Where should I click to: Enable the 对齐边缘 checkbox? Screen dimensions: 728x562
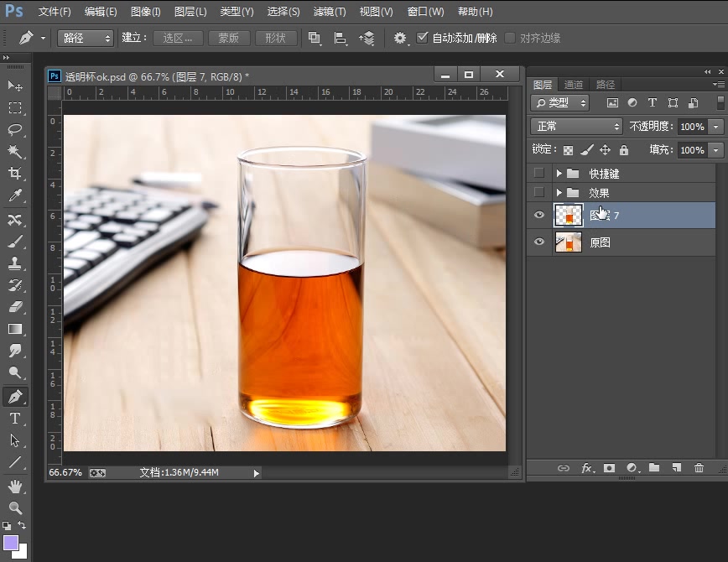tap(510, 38)
